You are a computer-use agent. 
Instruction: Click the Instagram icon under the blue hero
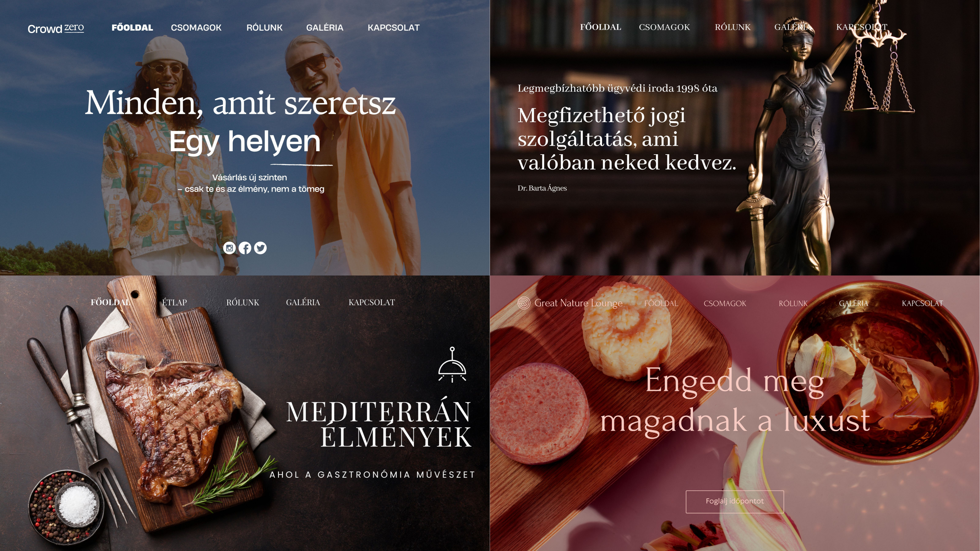coord(229,248)
